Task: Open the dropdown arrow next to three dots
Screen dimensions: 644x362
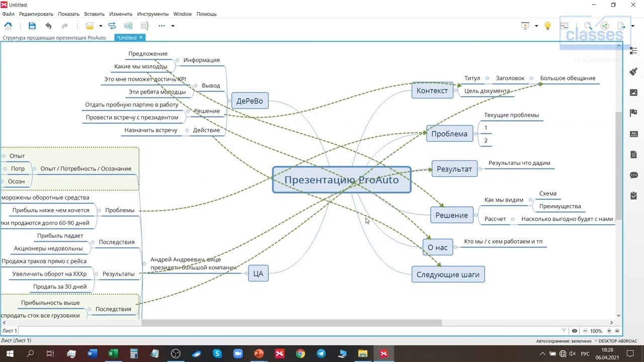Action: 173,26
